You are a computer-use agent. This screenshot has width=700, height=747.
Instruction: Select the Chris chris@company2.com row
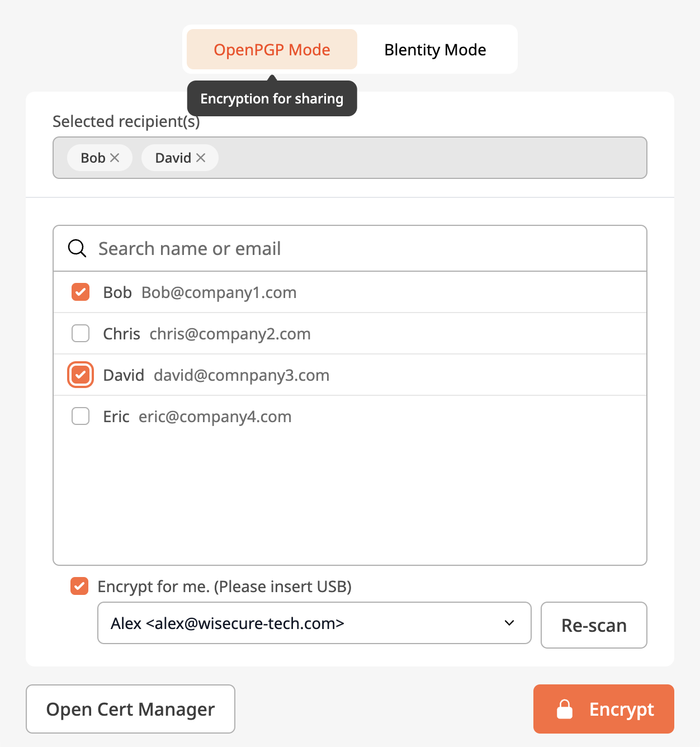[350, 333]
